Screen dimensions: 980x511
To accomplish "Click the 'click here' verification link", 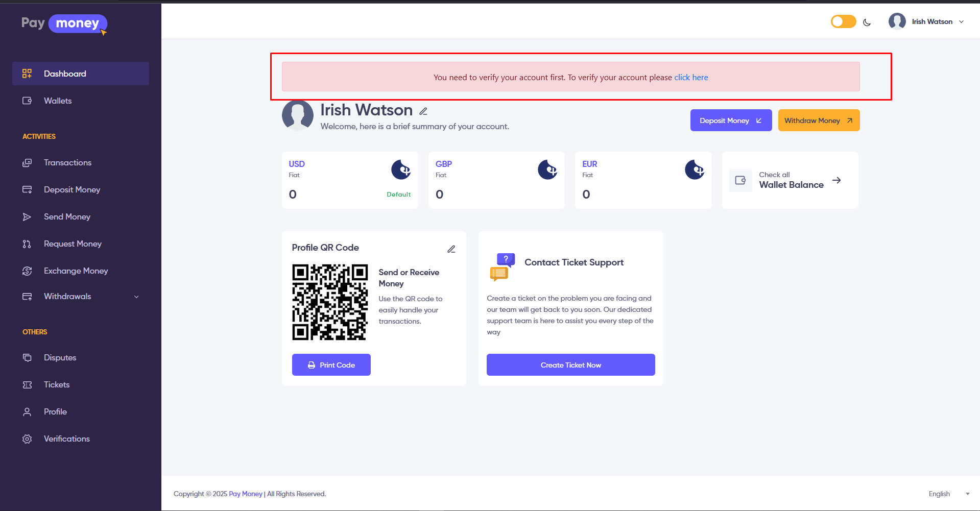I will click(691, 78).
